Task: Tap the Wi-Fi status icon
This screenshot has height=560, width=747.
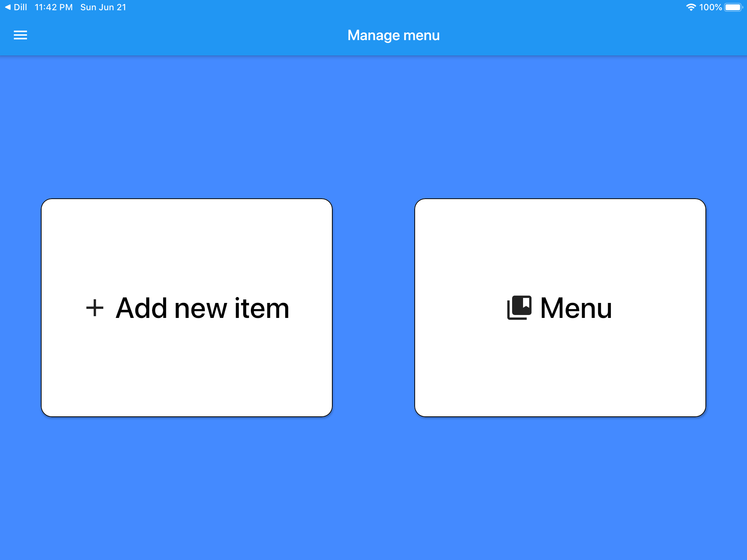Action: coord(690,7)
